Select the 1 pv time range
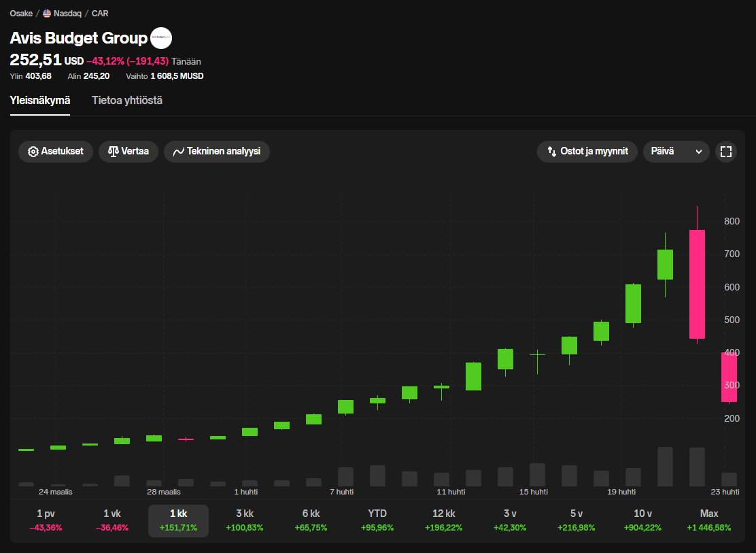 click(x=46, y=520)
